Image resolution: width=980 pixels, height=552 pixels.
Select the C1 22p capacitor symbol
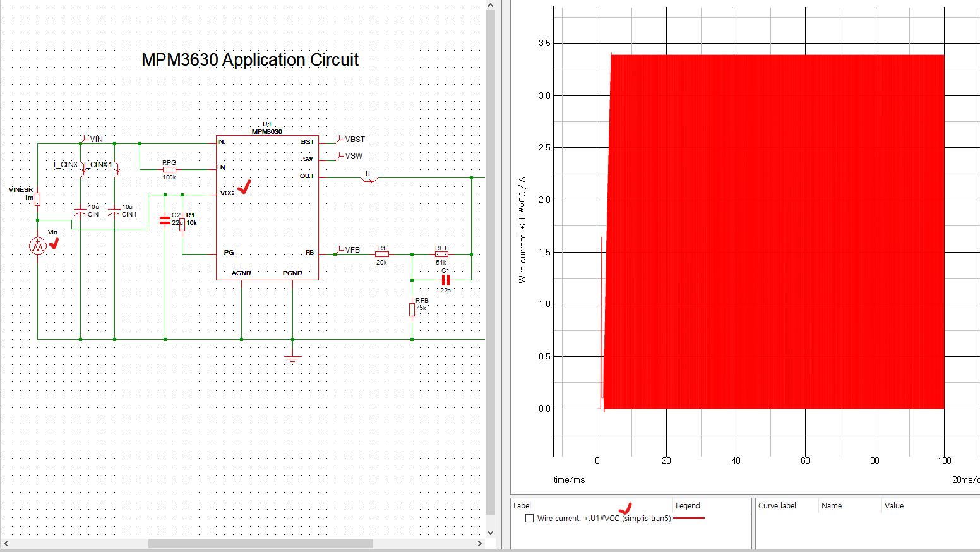pos(445,280)
